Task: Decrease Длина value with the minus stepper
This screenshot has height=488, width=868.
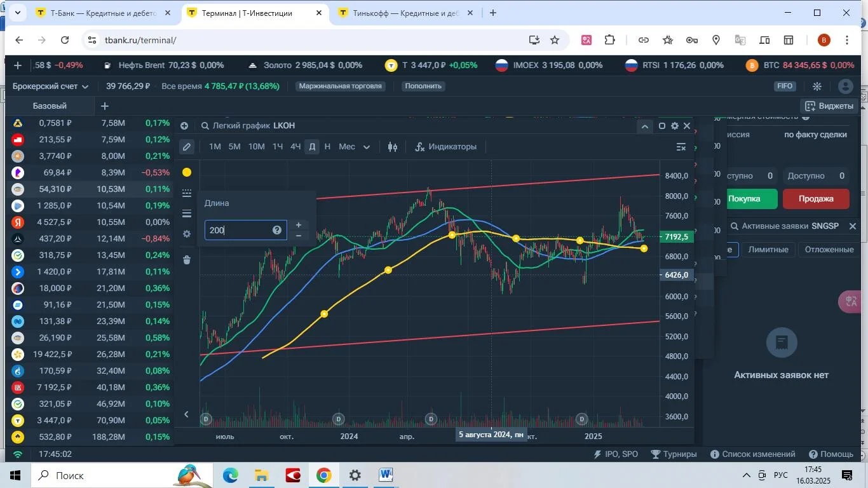Action: click(x=299, y=236)
